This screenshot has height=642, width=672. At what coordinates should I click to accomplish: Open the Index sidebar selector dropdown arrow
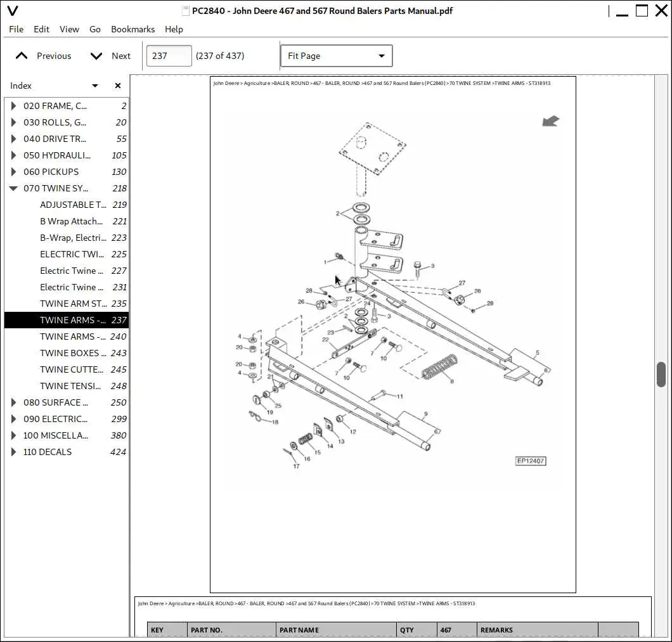pyautogui.click(x=94, y=86)
